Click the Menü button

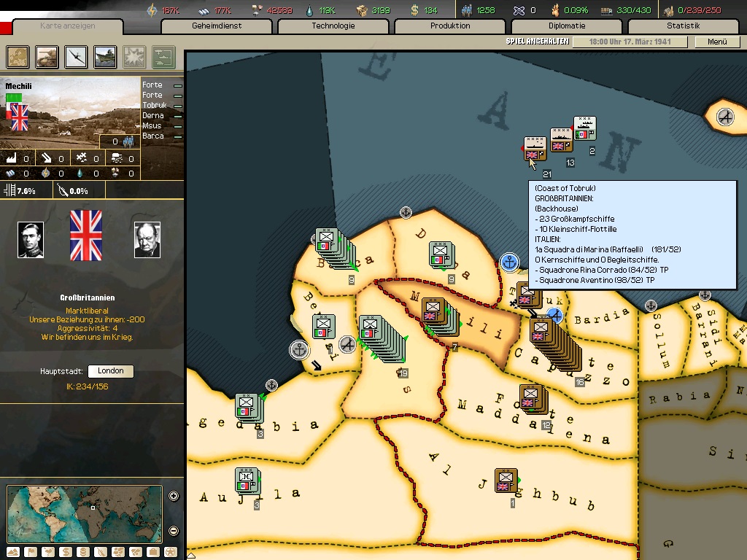(717, 42)
